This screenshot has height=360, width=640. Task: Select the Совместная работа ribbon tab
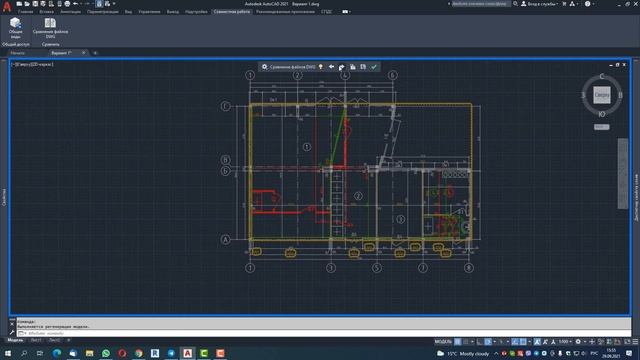tap(232, 12)
